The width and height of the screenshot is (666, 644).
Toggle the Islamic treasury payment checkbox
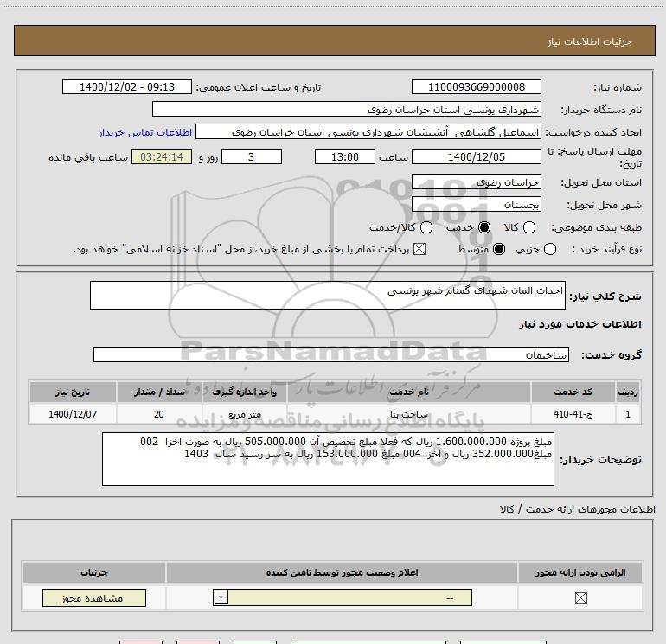(419, 249)
